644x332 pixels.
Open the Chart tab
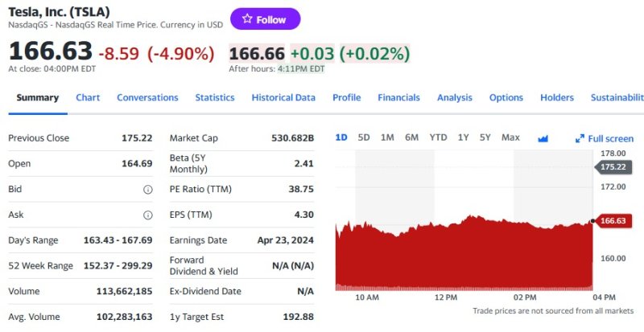pyautogui.click(x=88, y=98)
